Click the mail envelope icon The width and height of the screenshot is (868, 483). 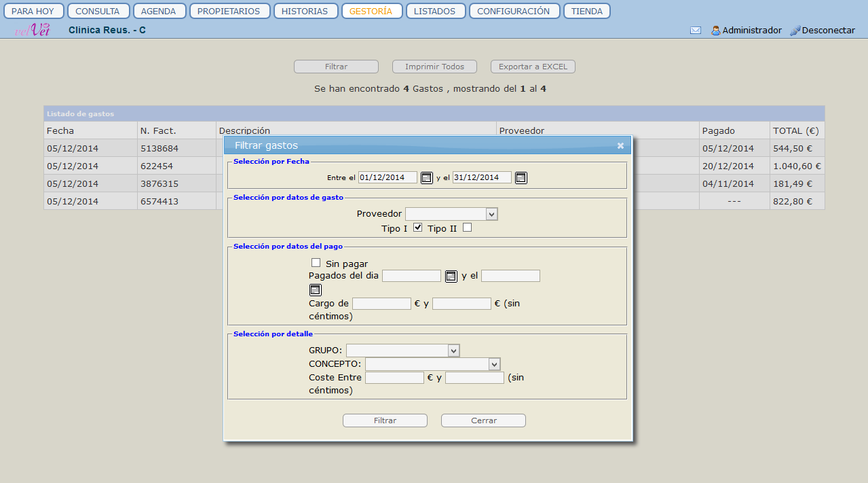[x=696, y=31]
